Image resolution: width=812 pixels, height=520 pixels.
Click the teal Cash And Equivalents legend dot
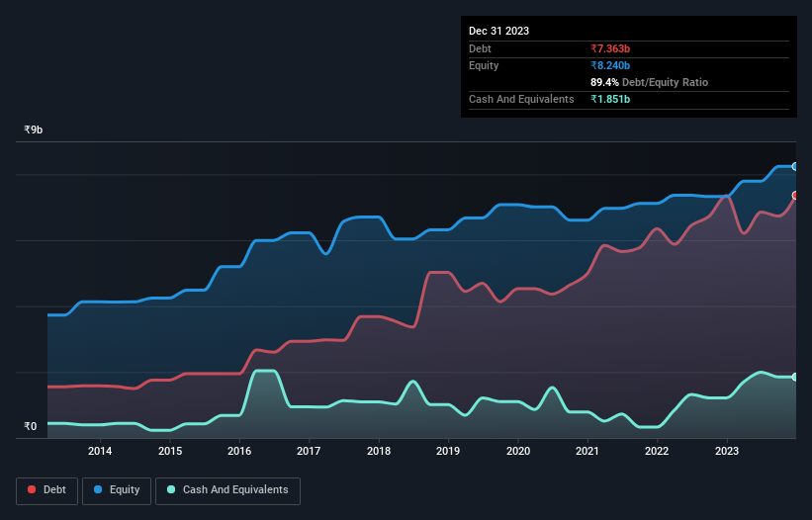point(171,489)
